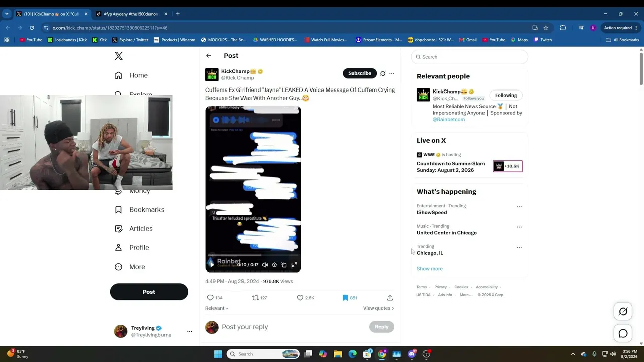Click the Subscribe button on KickChamp's post
The image size is (644, 362).
point(360,73)
